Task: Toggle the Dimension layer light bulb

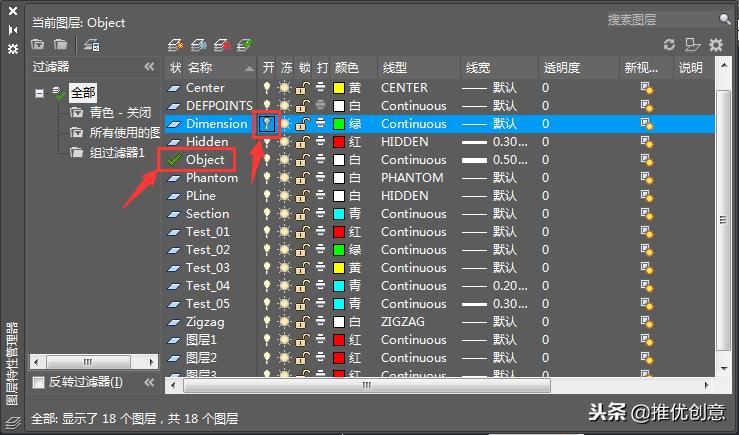Action: 267,124
